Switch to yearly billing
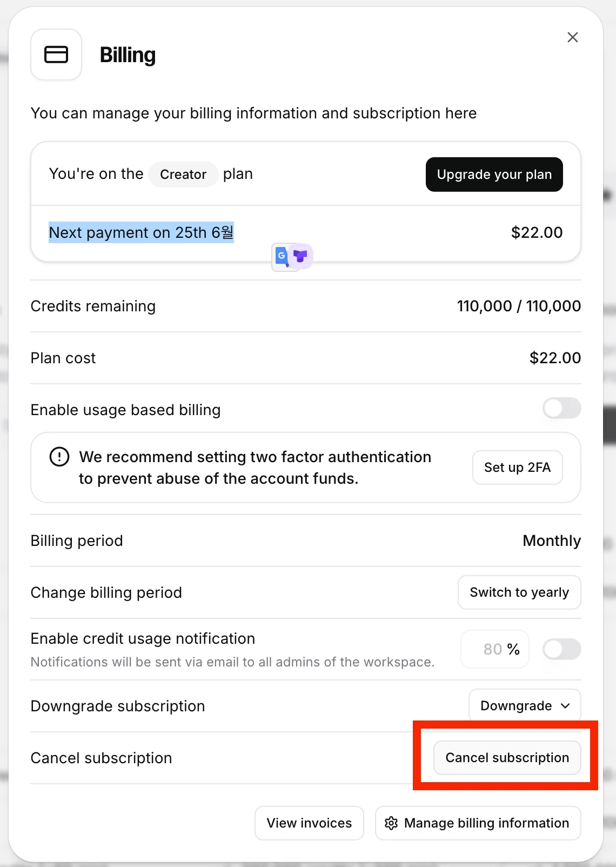Viewport: 616px width, 867px height. (519, 592)
